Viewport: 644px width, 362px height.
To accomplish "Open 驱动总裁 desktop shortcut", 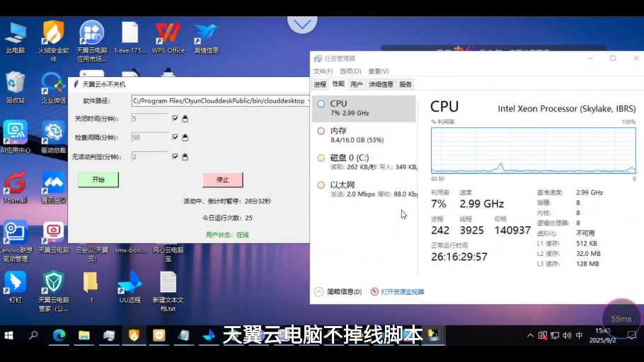I will 53,137.
